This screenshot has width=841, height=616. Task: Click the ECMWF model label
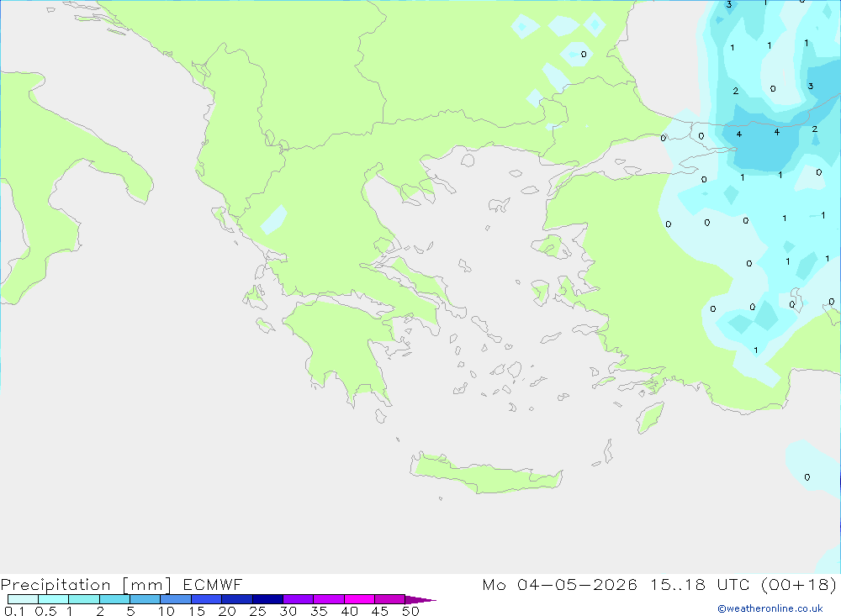click(213, 584)
